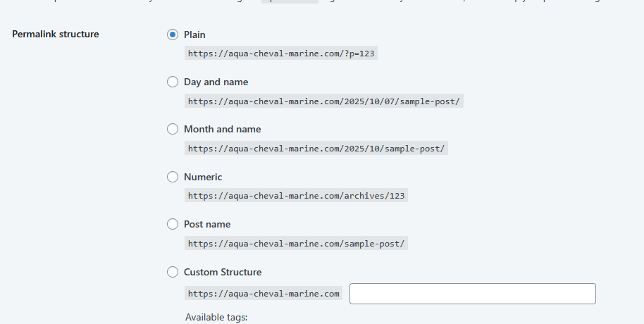Click the "Month and name" label text

[222, 129]
